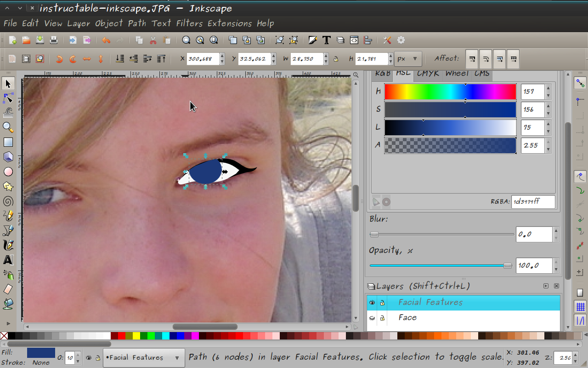The image size is (588, 368).
Task: Select the Text tool
Action: pyautogui.click(x=8, y=260)
